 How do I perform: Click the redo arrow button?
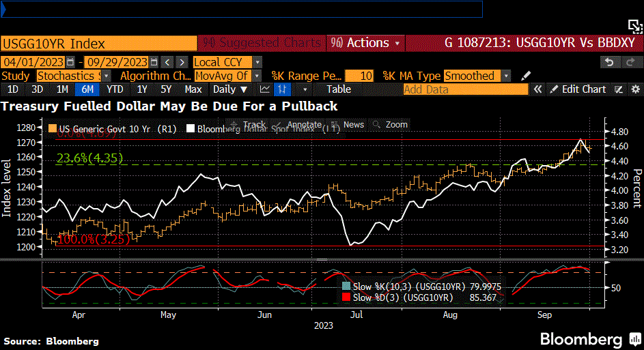(x=630, y=62)
